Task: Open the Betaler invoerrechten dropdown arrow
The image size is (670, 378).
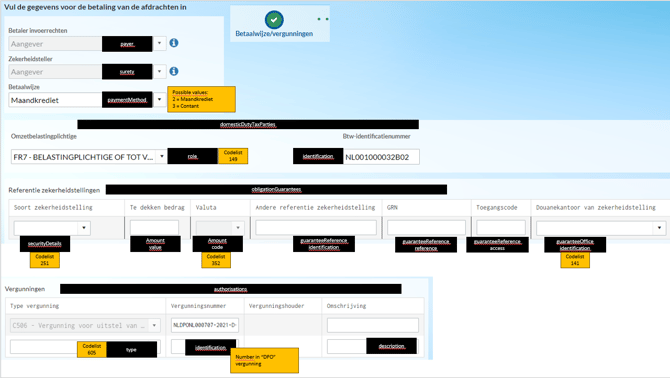Action: pos(159,44)
